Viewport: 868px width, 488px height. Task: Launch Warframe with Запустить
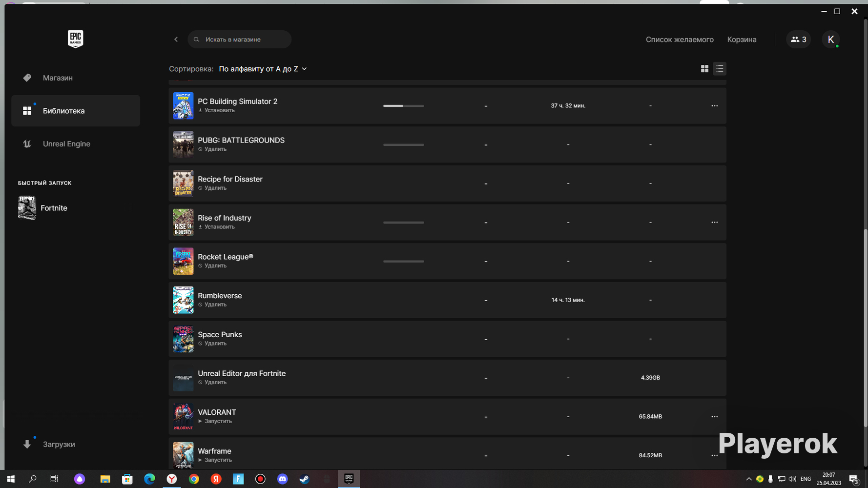point(215,460)
